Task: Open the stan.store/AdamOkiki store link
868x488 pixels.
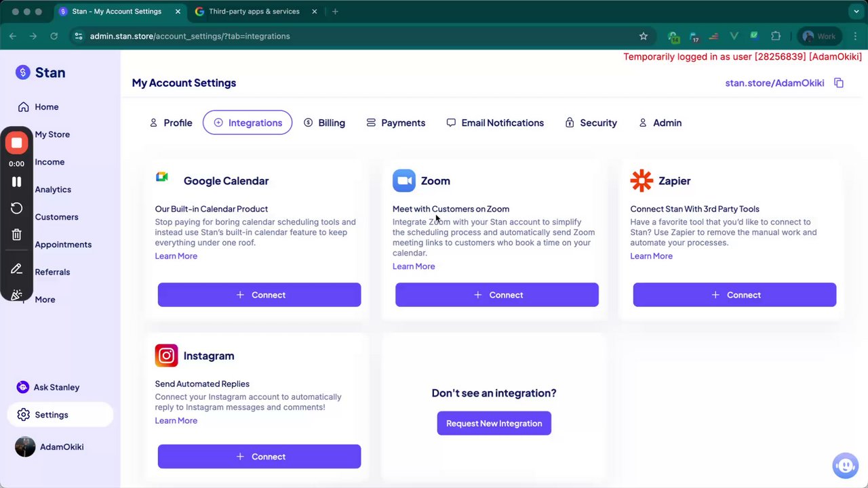Action: (774, 83)
